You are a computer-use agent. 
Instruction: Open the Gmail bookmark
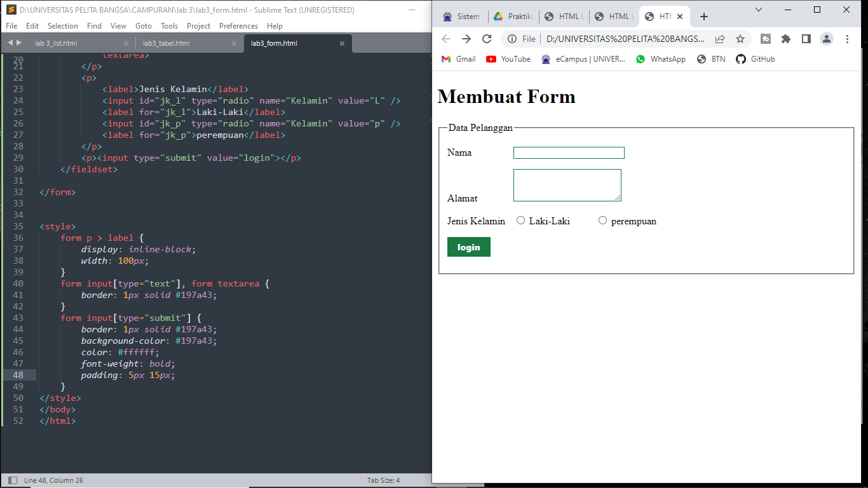coord(459,58)
